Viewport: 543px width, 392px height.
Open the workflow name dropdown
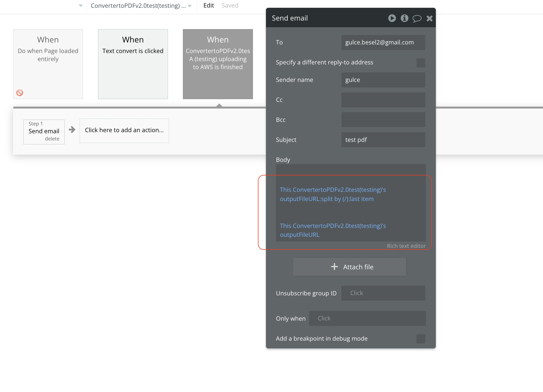pos(190,6)
